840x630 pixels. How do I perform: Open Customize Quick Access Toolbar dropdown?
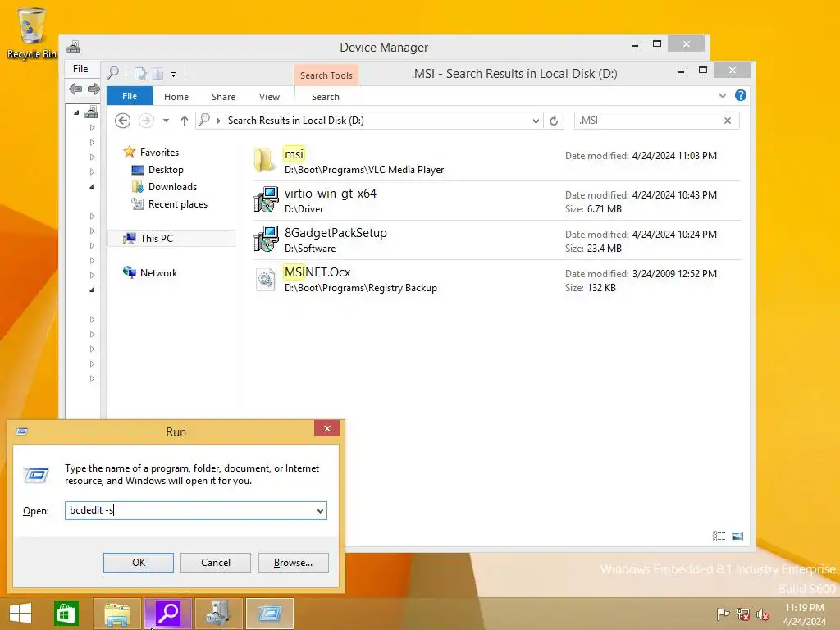click(x=174, y=75)
